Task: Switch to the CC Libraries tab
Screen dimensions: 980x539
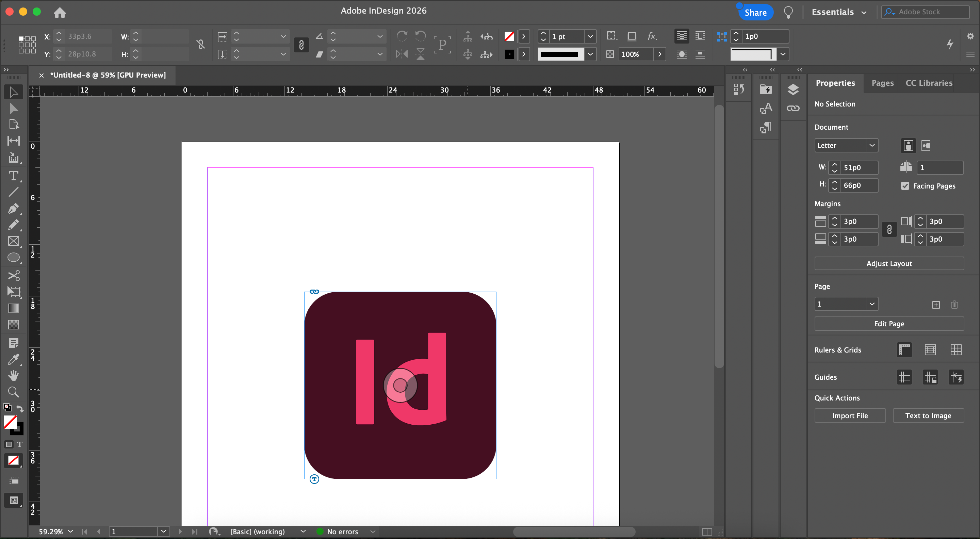Action: coord(929,83)
